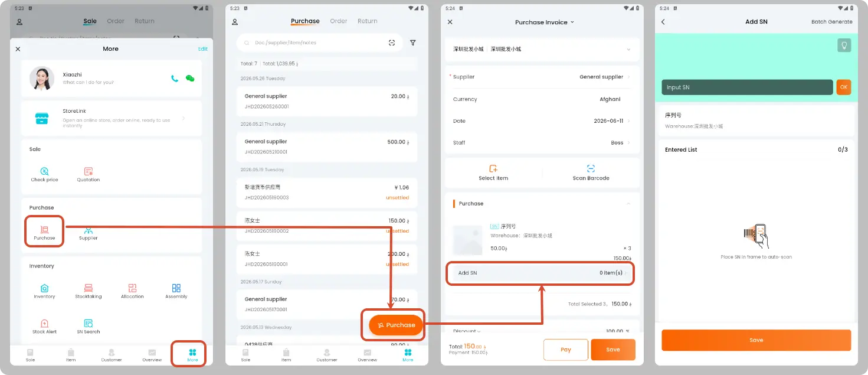Open purchase record JHD202605210001
This screenshot has height=375, width=868.
pos(327,146)
